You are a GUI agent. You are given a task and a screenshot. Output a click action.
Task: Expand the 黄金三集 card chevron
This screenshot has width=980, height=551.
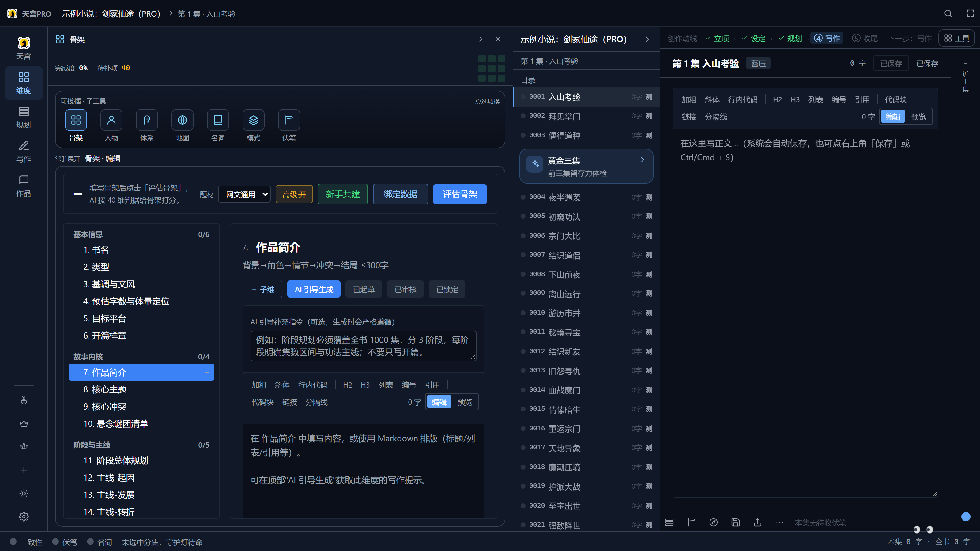coord(642,160)
